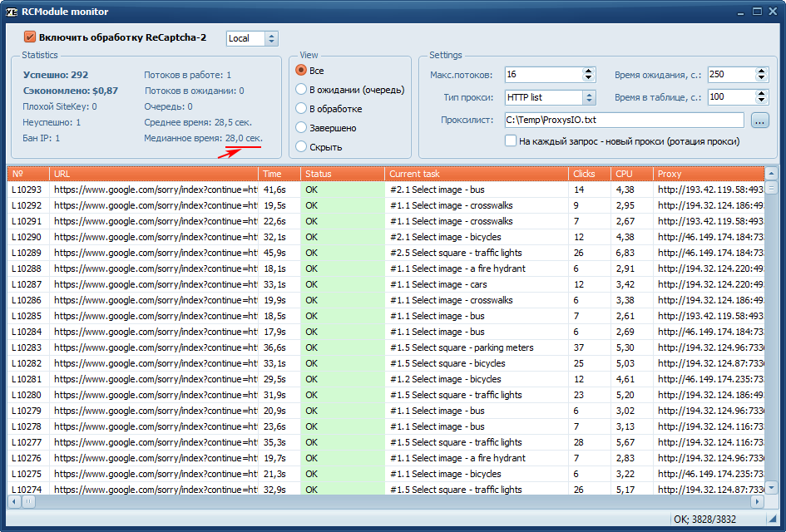Increase max threads with the up arrow

pyautogui.click(x=589, y=71)
